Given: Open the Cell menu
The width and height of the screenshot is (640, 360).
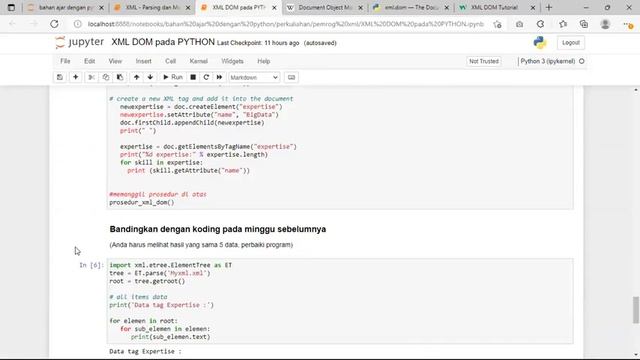Looking at the screenshot, I should (x=171, y=61).
